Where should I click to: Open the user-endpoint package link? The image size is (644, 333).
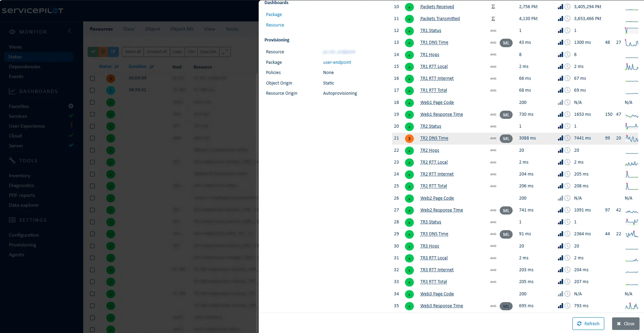click(x=337, y=62)
